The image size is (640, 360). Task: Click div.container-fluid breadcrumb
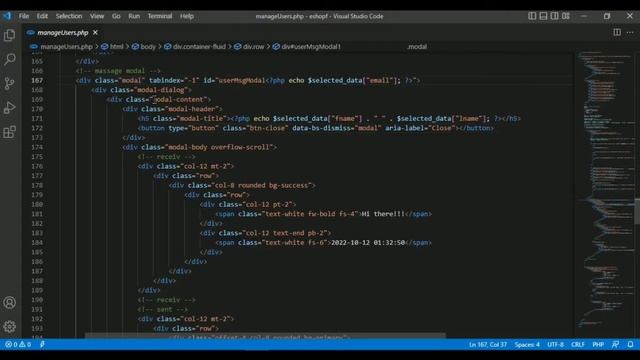[x=199, y=47]
